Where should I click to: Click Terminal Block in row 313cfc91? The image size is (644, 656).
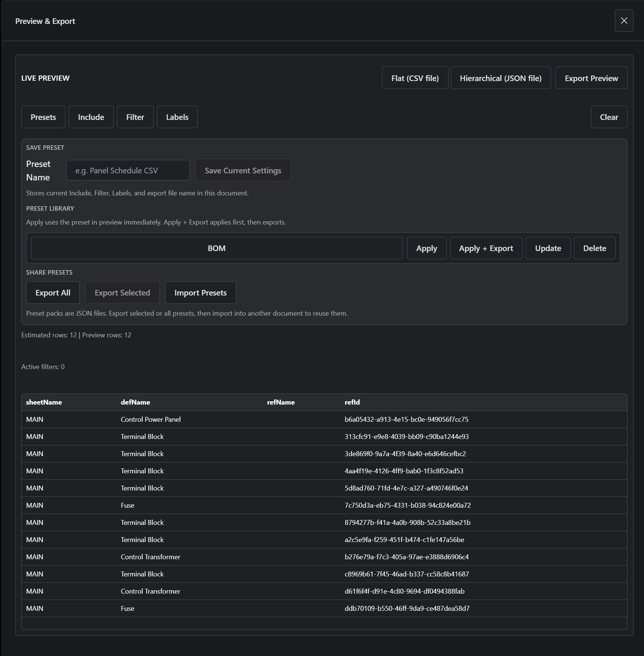(142, 437)
